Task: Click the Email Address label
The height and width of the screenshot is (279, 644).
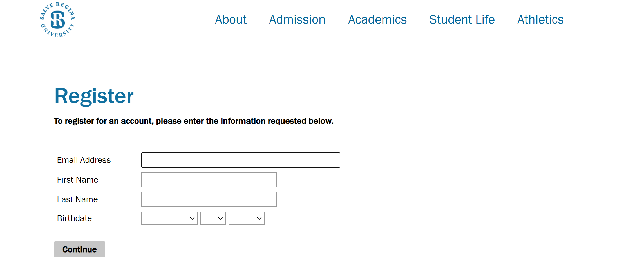Action: [x=84, y=160]
